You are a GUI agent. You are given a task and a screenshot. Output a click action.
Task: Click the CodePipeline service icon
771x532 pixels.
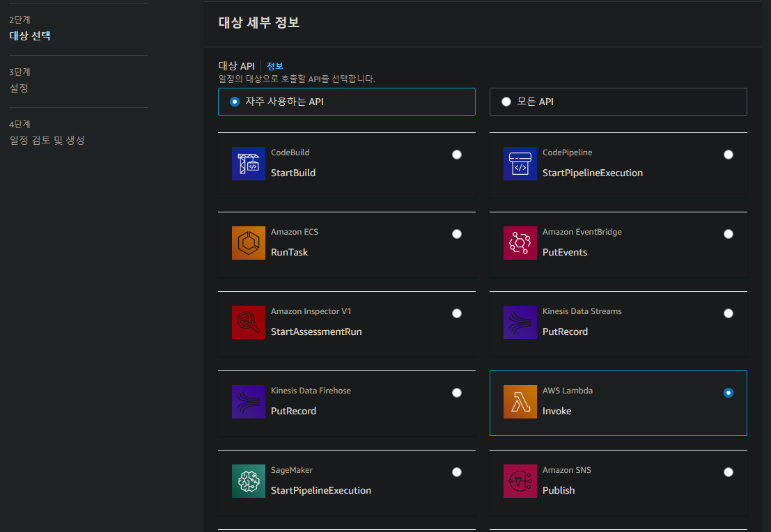[520, 164]
